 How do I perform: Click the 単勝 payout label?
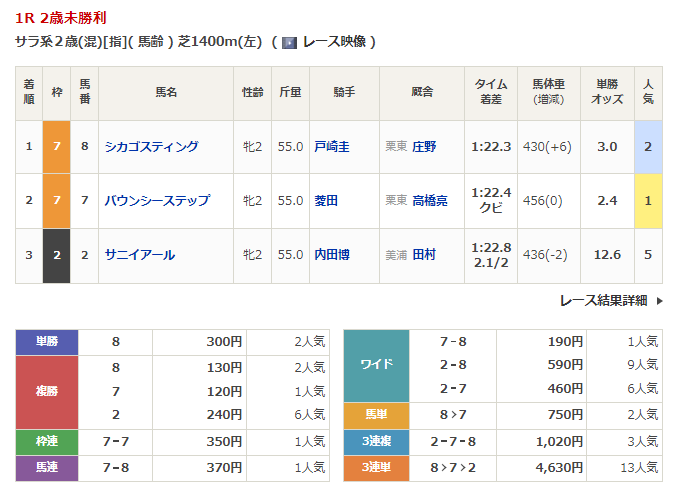pyautogui.click(x=47, y=341)
